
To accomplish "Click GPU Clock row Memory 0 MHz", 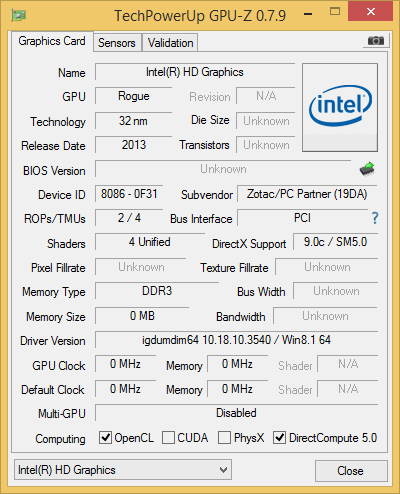I will pyautogui.click(x=237, y=364).
